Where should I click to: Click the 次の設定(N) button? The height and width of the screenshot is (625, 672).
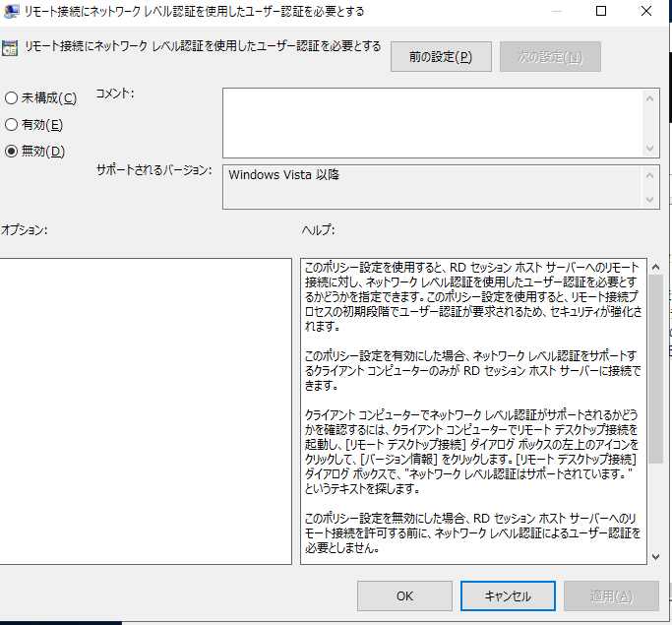pos(550,56)
